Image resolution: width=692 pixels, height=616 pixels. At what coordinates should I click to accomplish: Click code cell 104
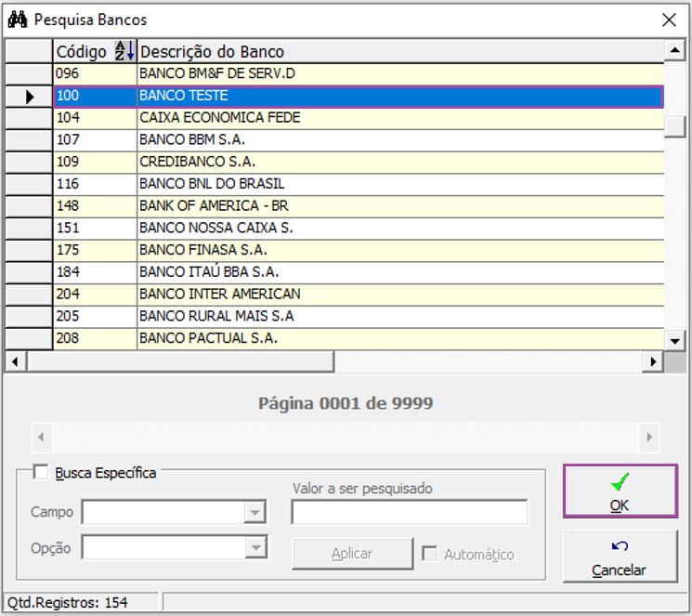[x=95, y=118]
